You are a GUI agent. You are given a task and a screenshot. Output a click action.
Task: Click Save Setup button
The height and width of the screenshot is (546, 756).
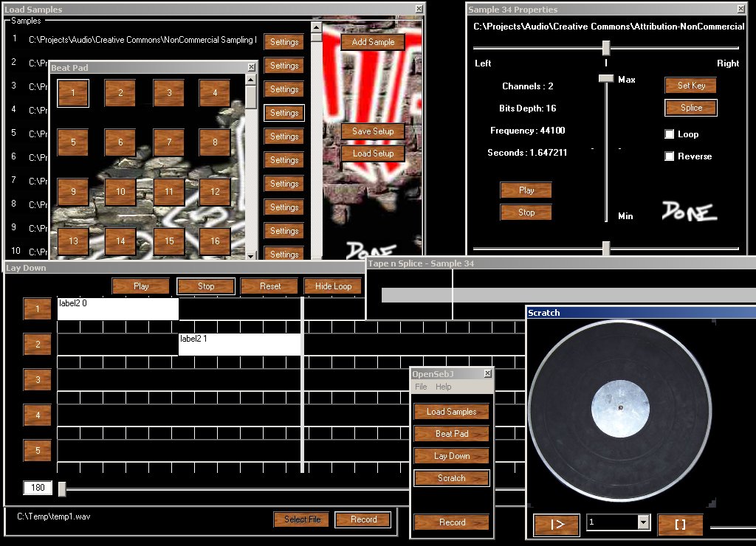373,131
